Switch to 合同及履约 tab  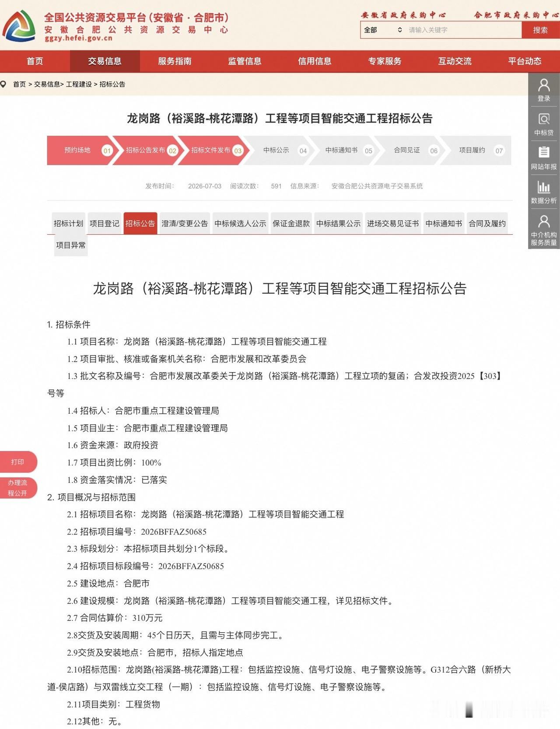coord(487,223)
